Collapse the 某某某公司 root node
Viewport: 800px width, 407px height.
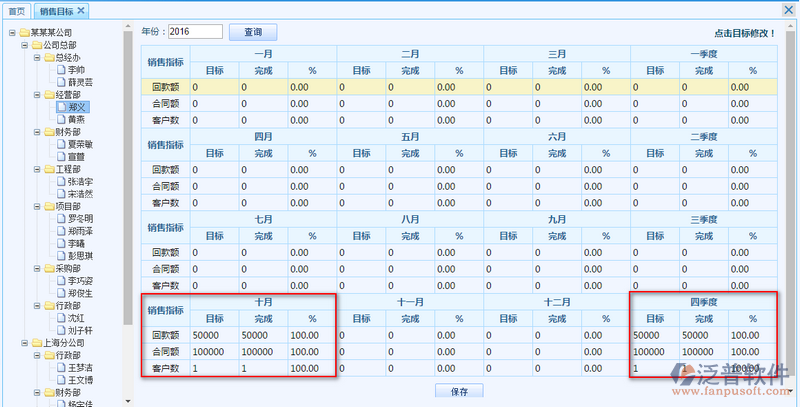[x=11, y=33]
